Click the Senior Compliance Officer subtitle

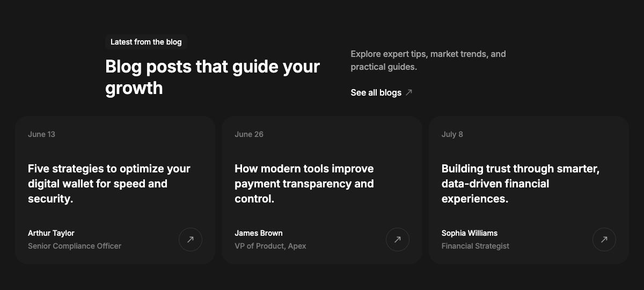(75, 246)
